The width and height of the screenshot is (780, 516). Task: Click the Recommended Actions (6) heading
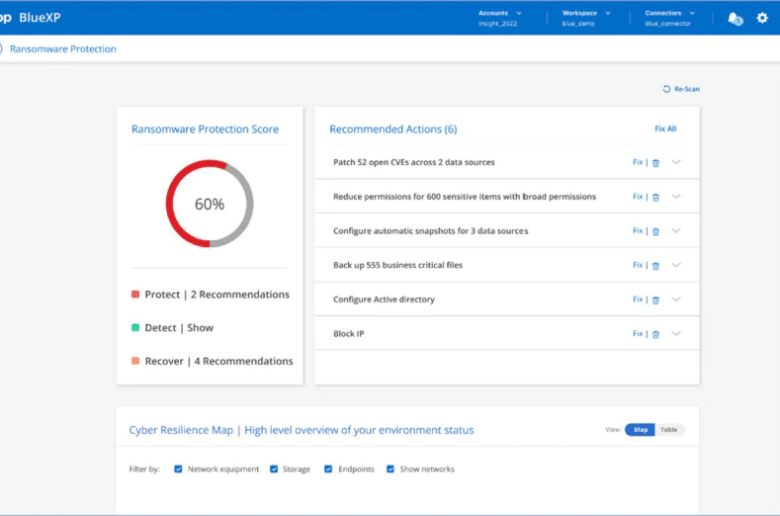tap(393, 129)
